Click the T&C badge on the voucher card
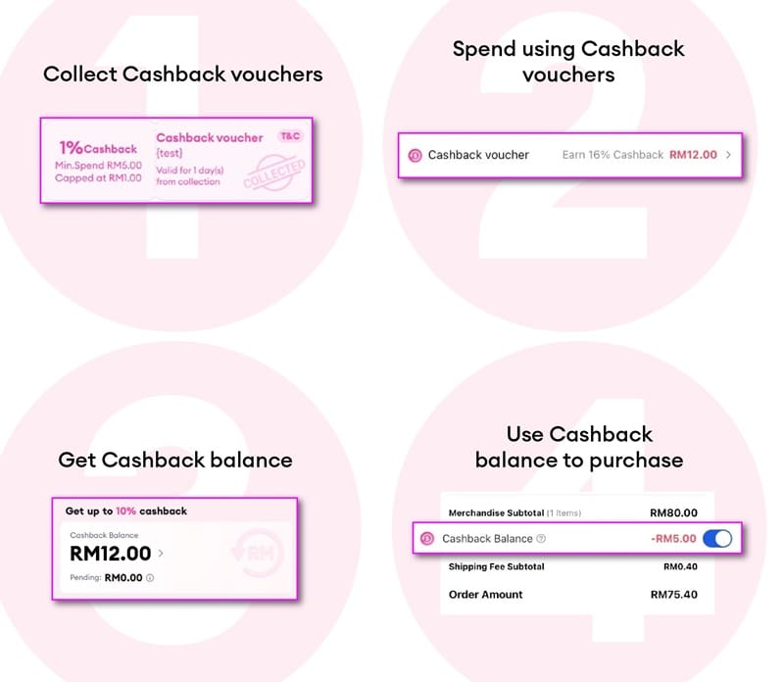784x682 pixels. pos(290,135)
